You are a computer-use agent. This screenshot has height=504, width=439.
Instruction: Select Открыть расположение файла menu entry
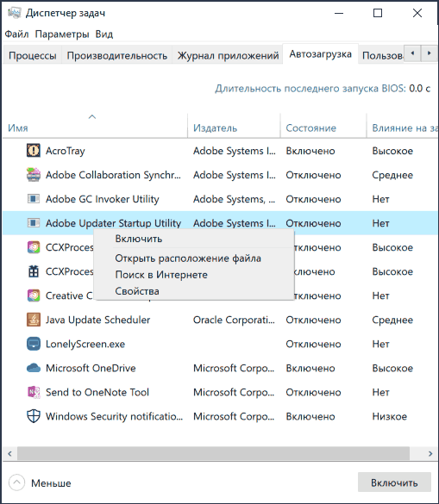(x=188, y=258)
